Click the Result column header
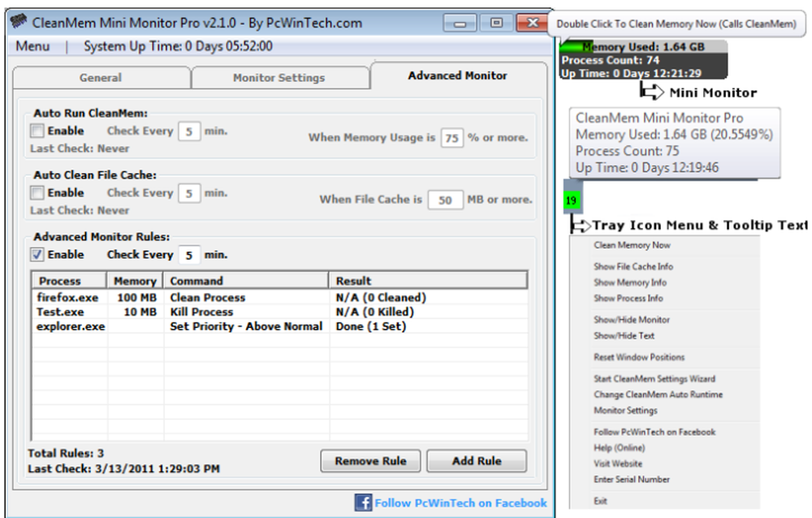Image resolution: width=812 pixels, height=518 pixels. pos(428,281)
